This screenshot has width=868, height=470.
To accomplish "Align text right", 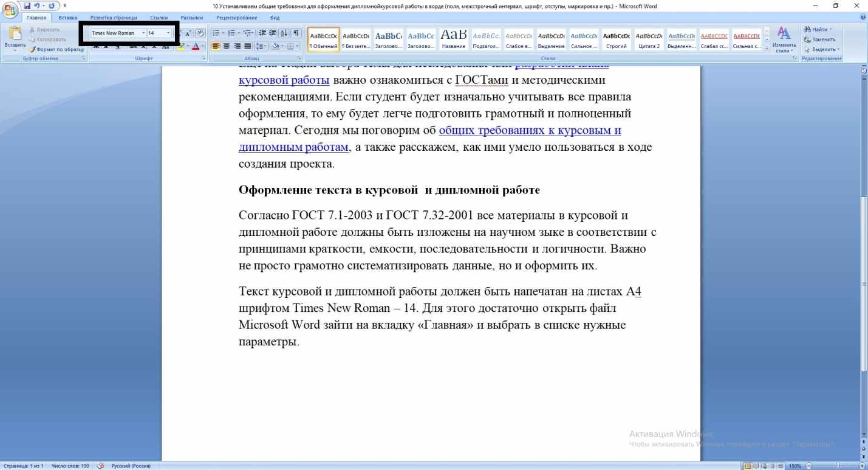I will tap(237, 46).
